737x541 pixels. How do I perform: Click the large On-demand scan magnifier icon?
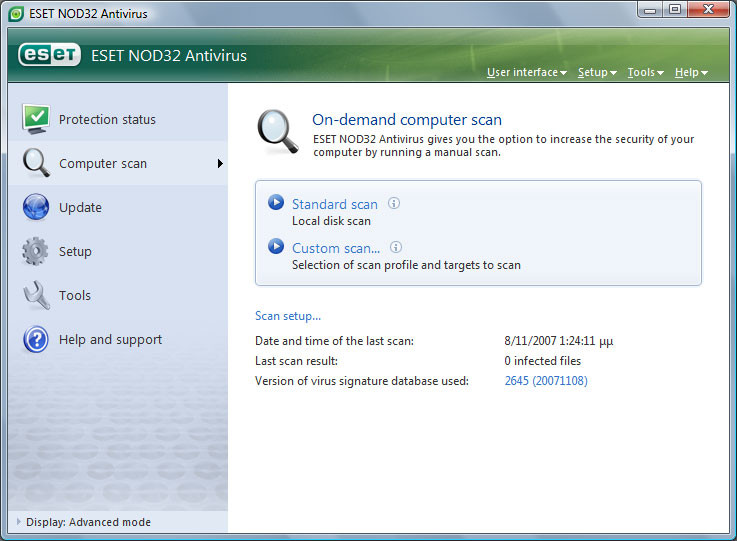pos(278,132)
